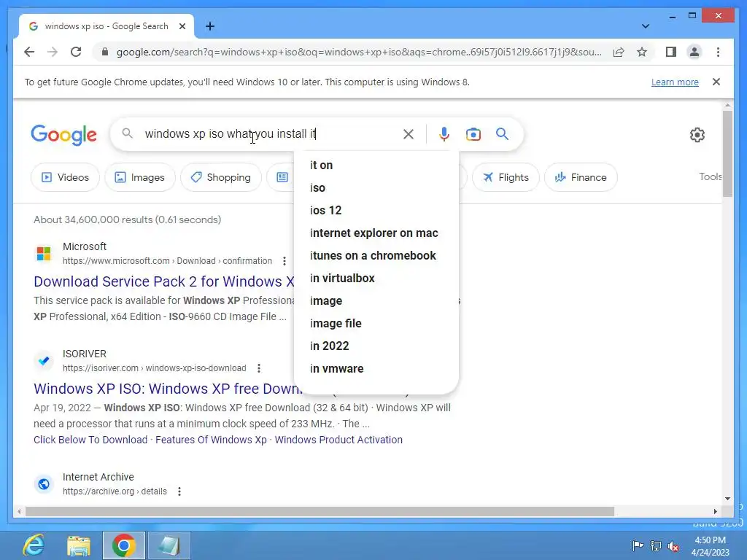Open 'Windows XP ISO: Windows XP free Download' result
747x560 pixels.
coord(167,389)
